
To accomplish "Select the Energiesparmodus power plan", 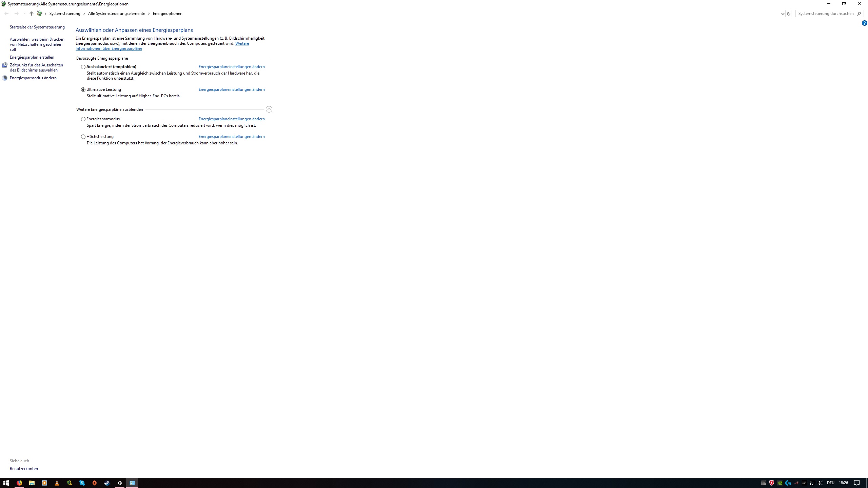I will click(83, 119).
